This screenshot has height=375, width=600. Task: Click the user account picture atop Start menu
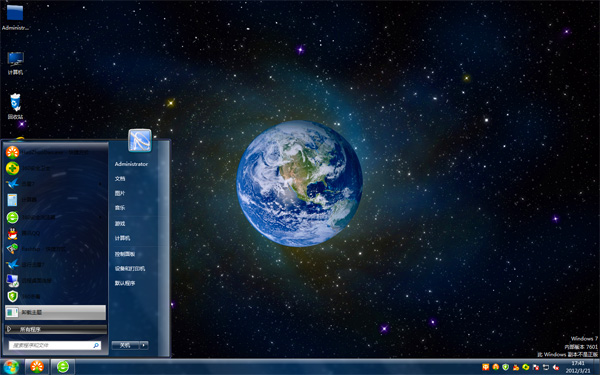coord(140,140)
